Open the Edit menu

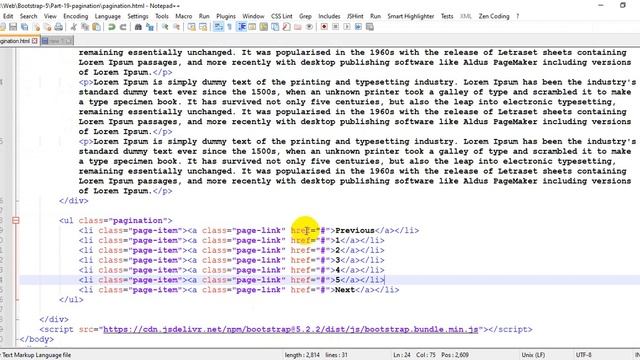tap(8, 16)
